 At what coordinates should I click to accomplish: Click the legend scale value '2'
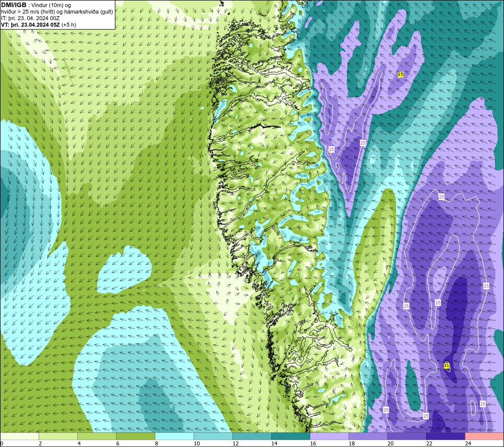point(40,443)
